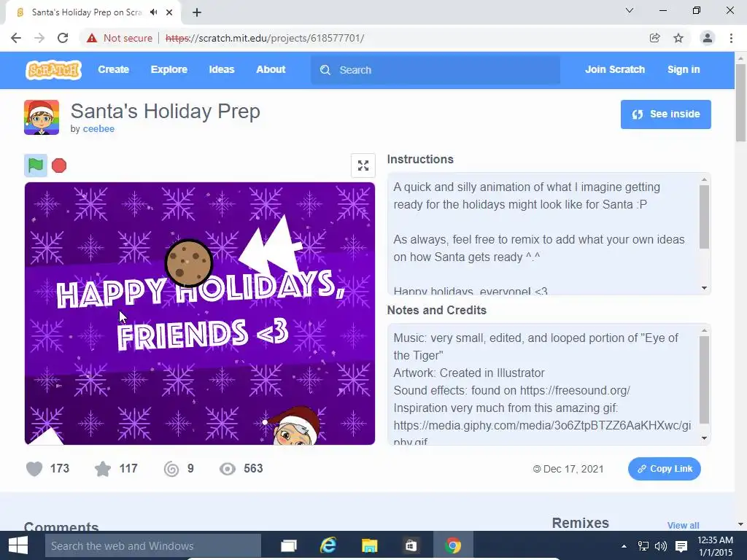Open the ceebee author link
The image size is (747, 560).
(98, 128)
